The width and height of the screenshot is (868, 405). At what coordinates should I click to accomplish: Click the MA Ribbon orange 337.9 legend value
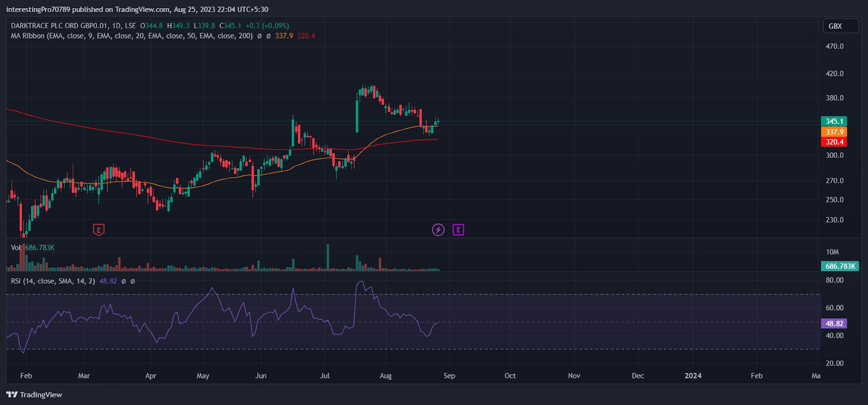click(x=284, y=36)
